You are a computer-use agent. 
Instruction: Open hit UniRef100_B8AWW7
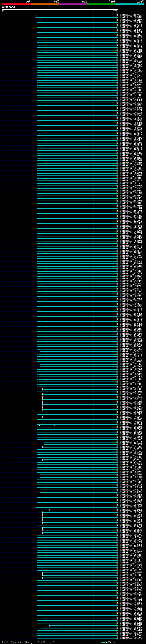[131, 17]
